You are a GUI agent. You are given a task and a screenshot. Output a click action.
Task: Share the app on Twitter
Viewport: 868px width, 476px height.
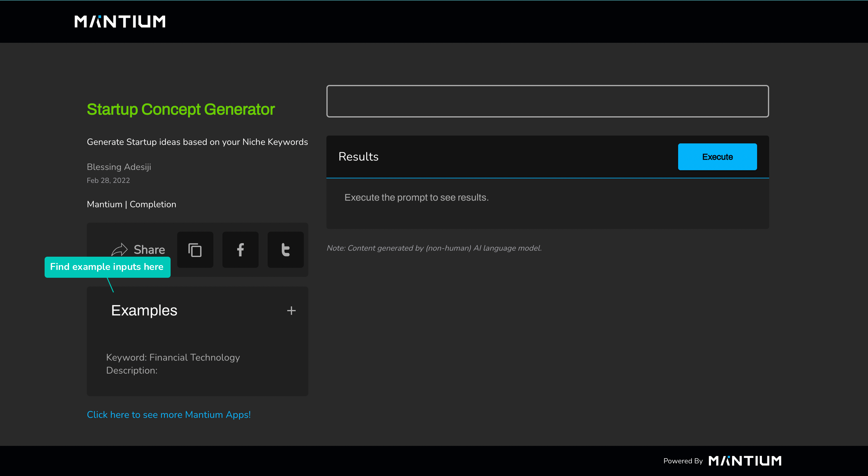(x=285, y=250)
